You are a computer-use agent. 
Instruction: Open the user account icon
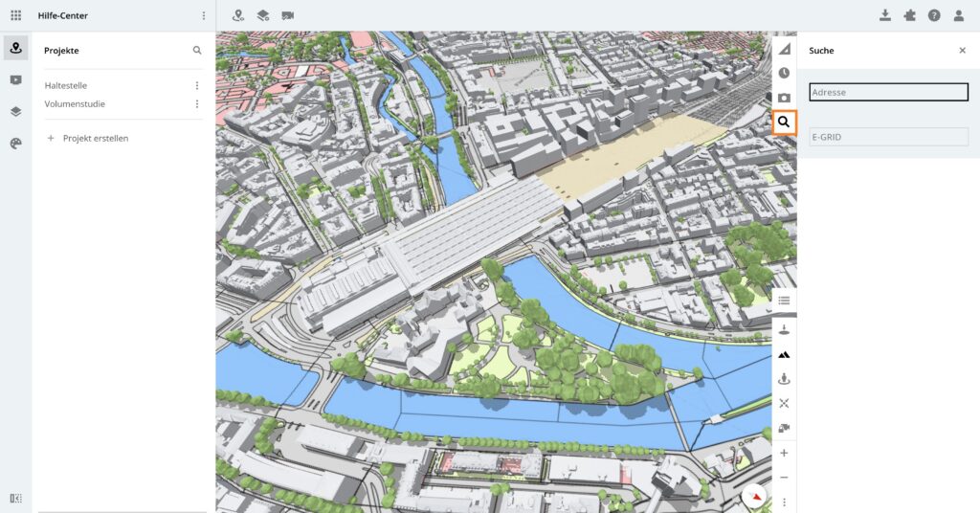958,15
